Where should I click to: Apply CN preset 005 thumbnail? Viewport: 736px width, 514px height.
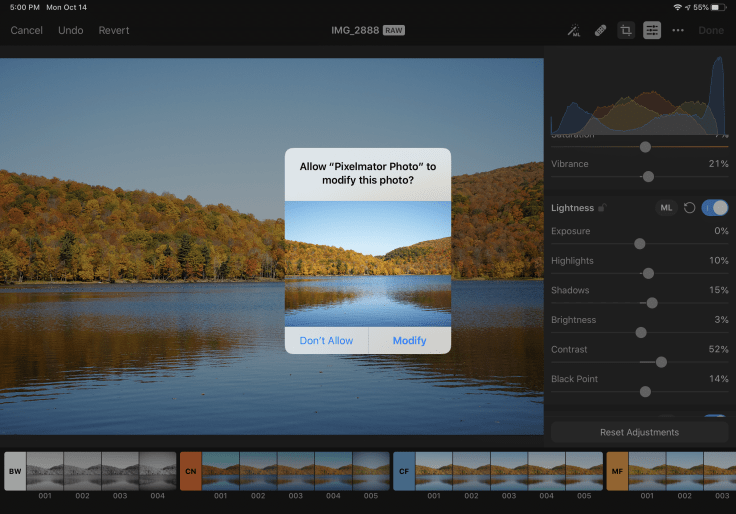371,471
